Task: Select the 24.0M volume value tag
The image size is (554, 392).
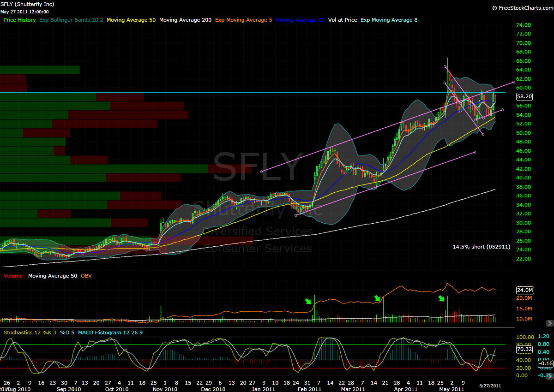Action: pos(525,291)
